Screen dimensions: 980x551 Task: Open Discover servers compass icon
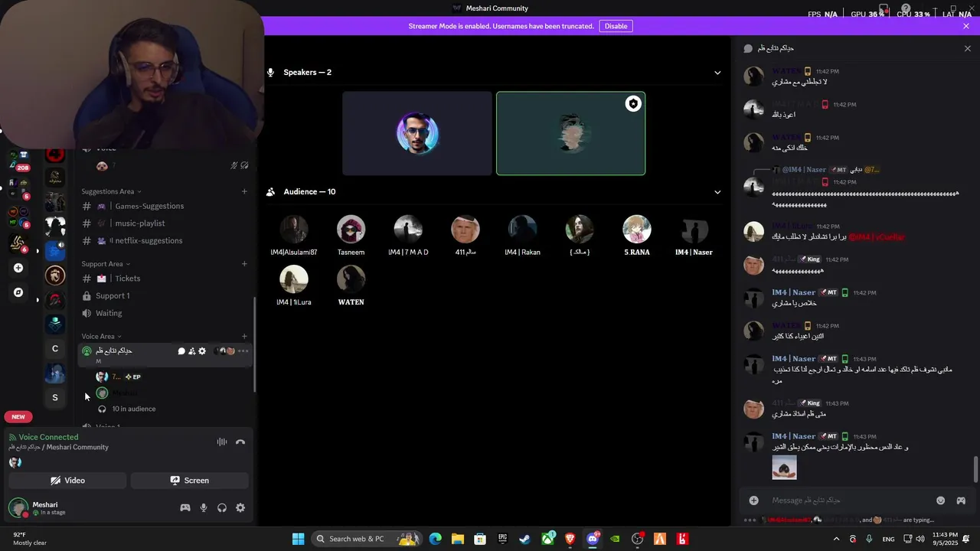click(x=18, y=292)
